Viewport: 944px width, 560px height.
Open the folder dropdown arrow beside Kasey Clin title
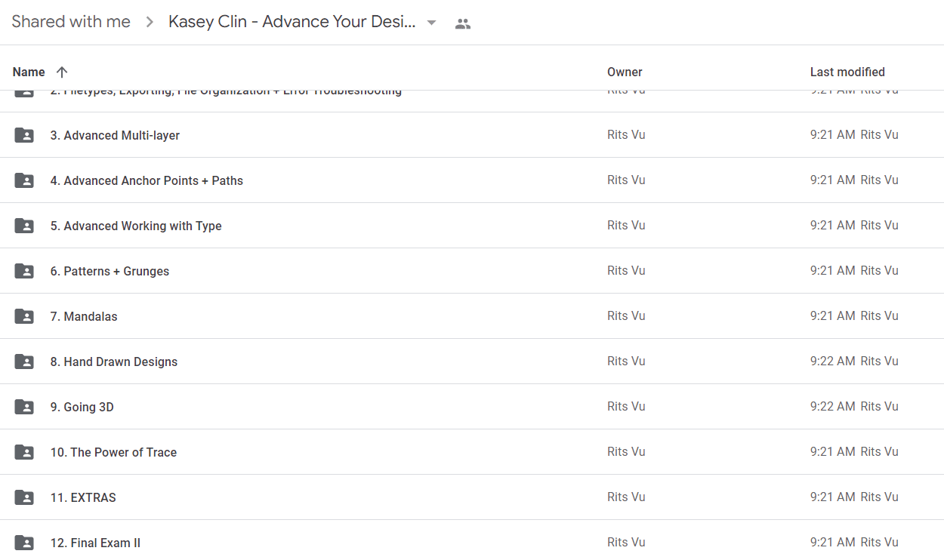click(431, 23)
